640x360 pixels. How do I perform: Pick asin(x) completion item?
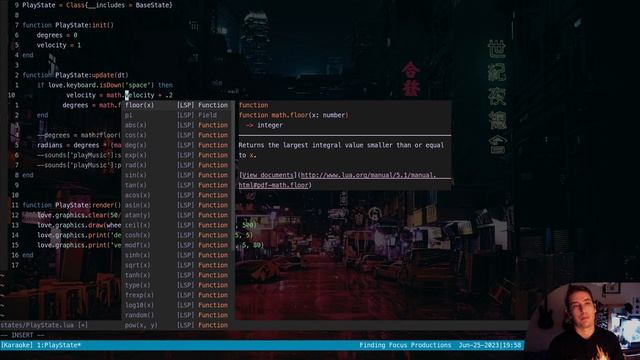tap(178, 205)
